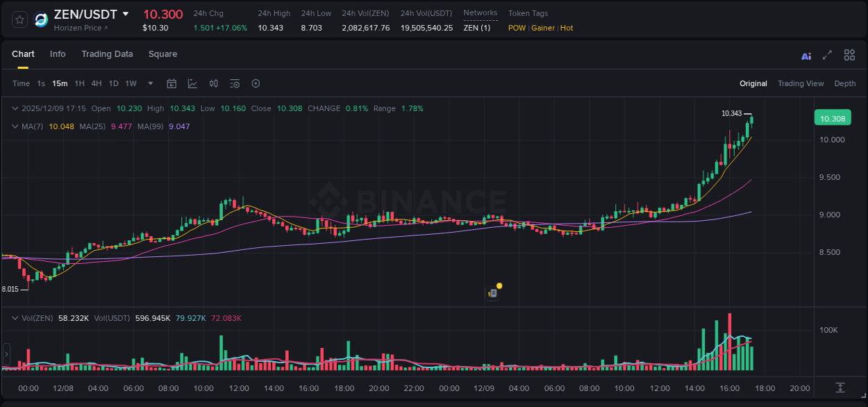This screenshot has height=407, width=868.
Task: Open the technical indicators selector
Action: (x=192, y=83)
